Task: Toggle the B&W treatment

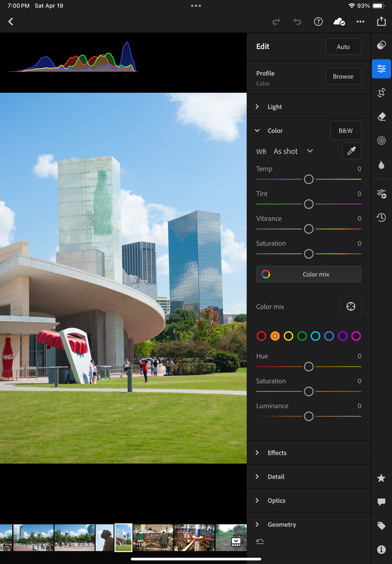Action: pyautogui.click(x=345, y=131)
